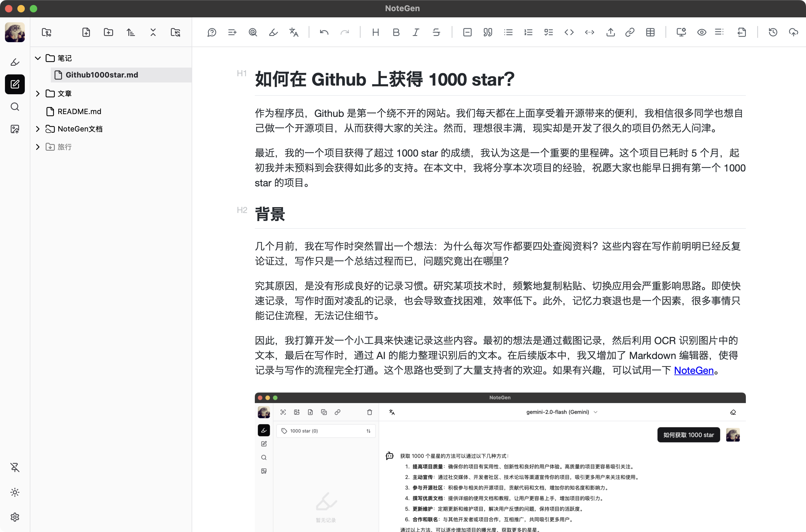Create a new folder in the file tree
The image size is (806, 532).
point(108,32)
